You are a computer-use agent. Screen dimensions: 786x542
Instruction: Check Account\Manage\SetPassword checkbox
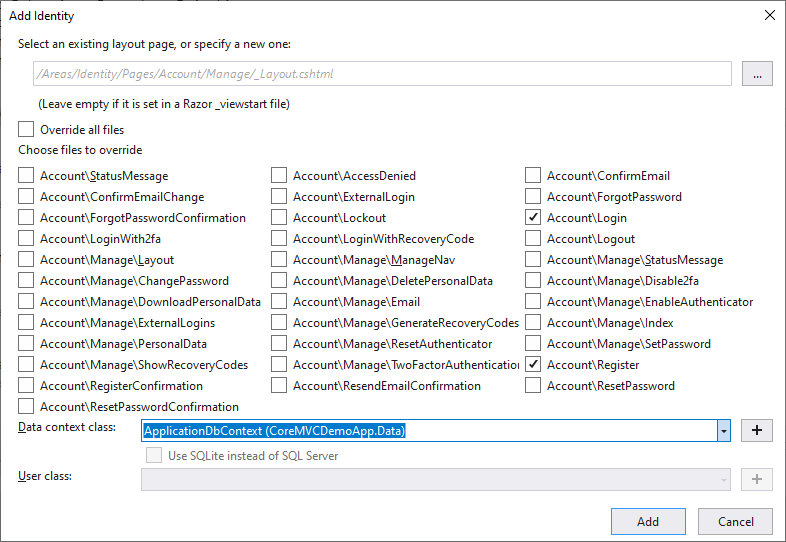533,344
